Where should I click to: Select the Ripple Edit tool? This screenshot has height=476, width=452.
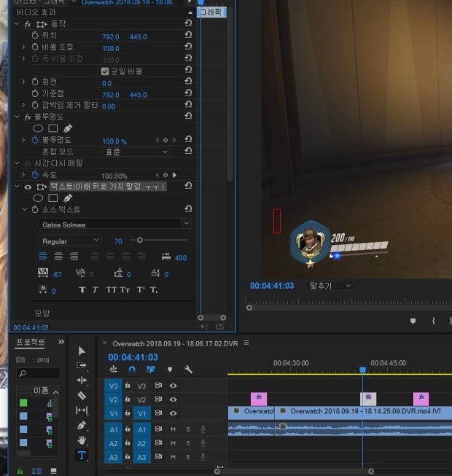coord(82,380)
